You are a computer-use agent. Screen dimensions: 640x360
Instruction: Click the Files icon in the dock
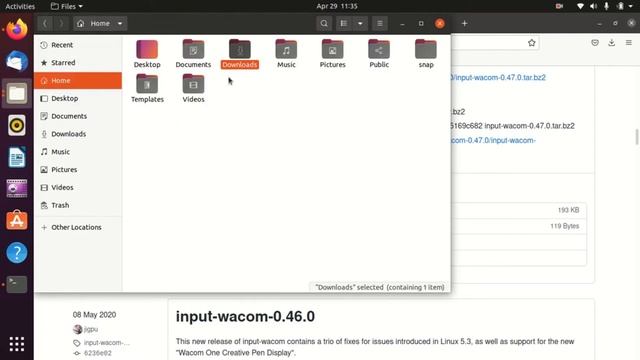click(x=17, y=93)
